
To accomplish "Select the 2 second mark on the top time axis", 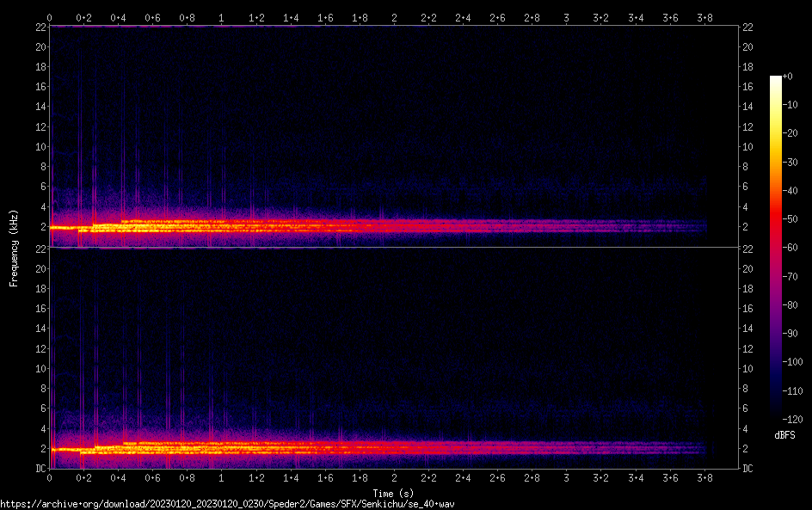I will (394, 17).
